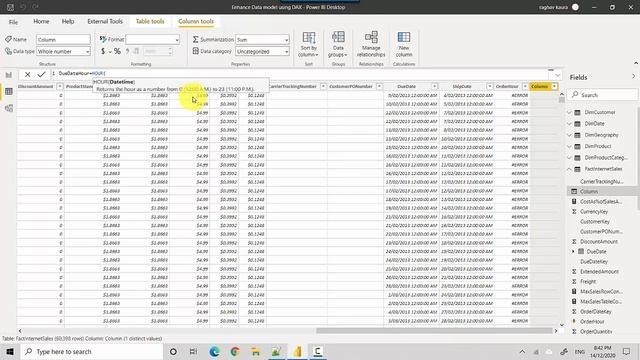This screenshot has height=360, width=640.
Task: Expand DimDate table in Fields
Action: coord(569,124)
